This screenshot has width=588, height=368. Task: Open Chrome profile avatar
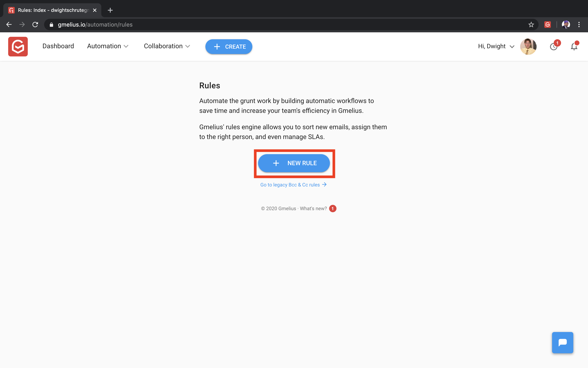[x=566, y=25]
